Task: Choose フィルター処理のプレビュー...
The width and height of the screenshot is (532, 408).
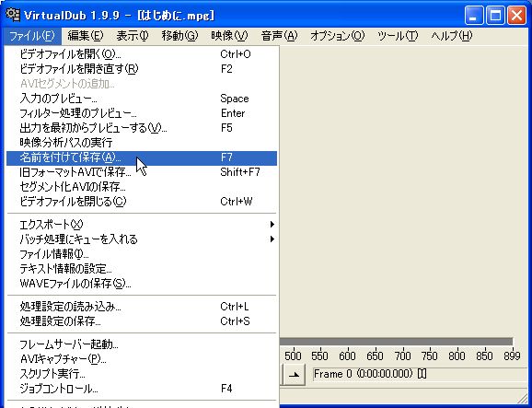Action: 142,113
